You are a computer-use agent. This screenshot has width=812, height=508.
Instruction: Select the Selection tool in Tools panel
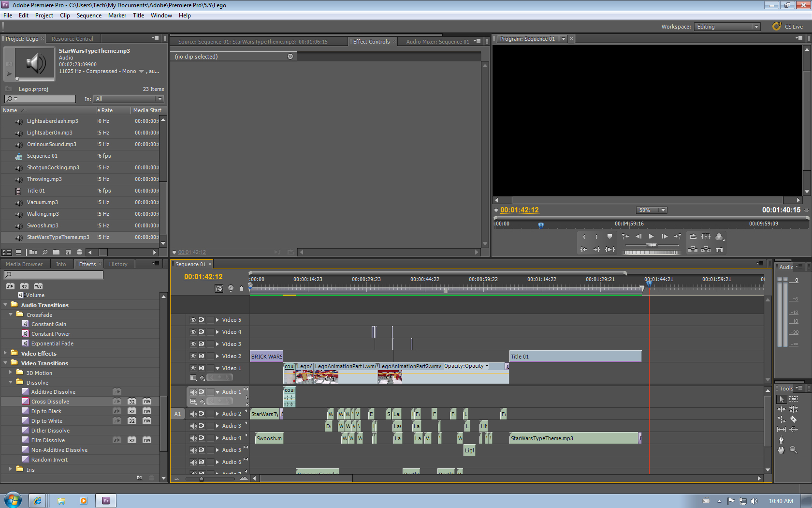tap(782, 399)
